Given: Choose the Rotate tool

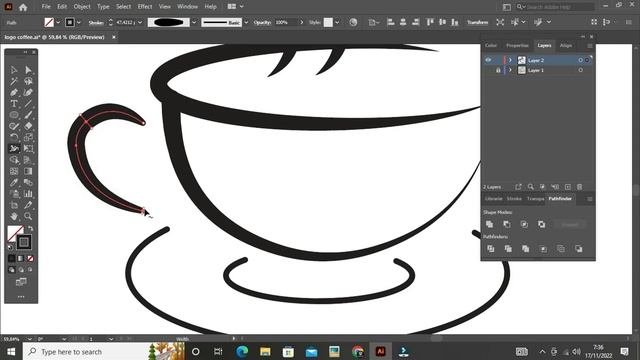Looking at the screenshot, I should [x=14, y=138].
